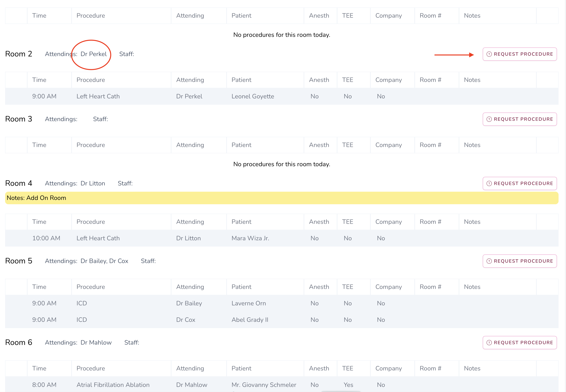Click Dr Perkel in Room 2 attendings

(93, 54)
